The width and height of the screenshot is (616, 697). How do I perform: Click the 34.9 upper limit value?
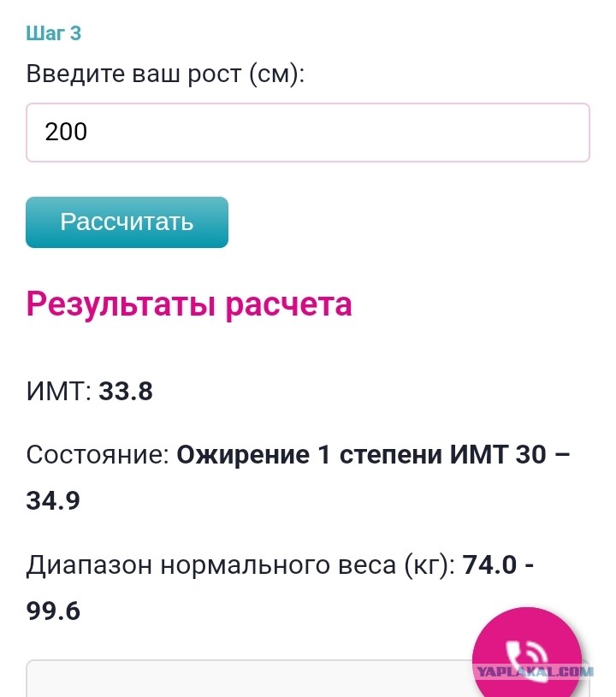(53, 500)
